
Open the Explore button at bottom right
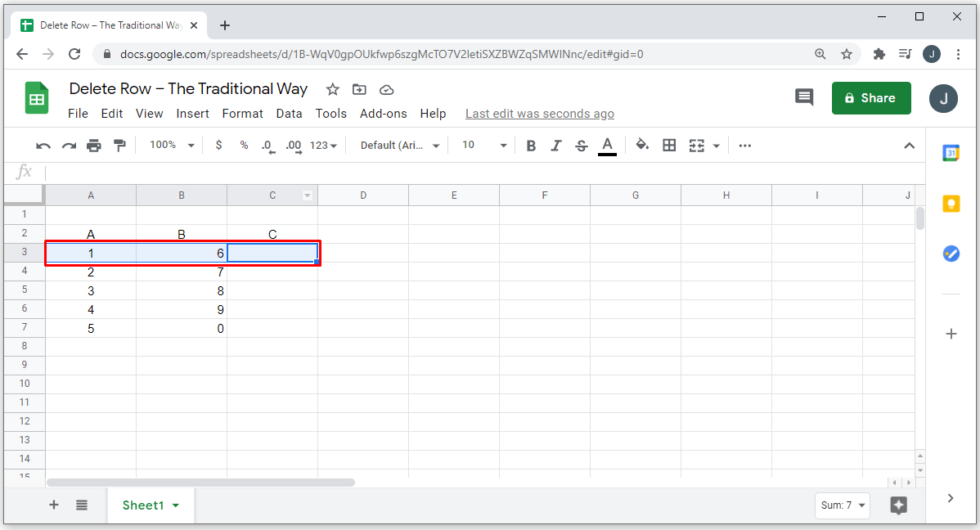(898, 505)
